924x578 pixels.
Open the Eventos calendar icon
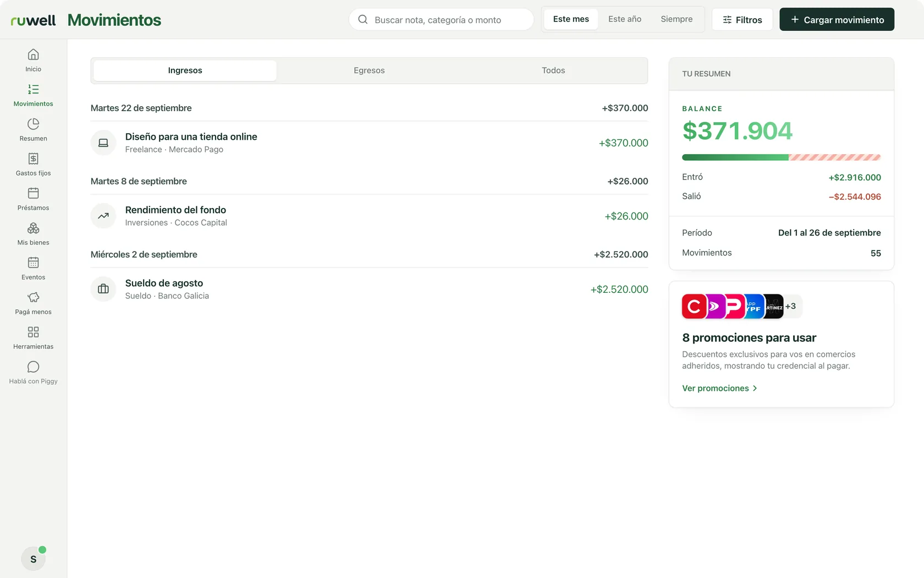coord(33,263)
